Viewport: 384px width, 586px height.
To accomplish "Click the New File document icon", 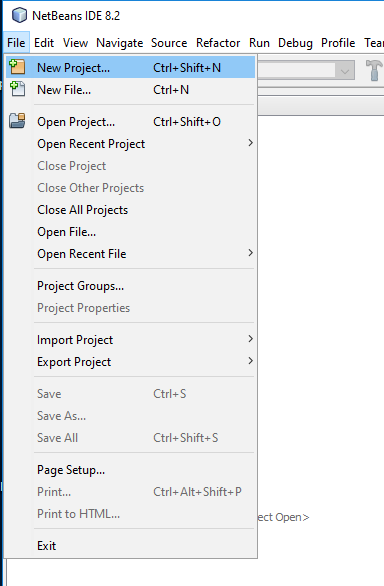I will (x=17, y=89).
